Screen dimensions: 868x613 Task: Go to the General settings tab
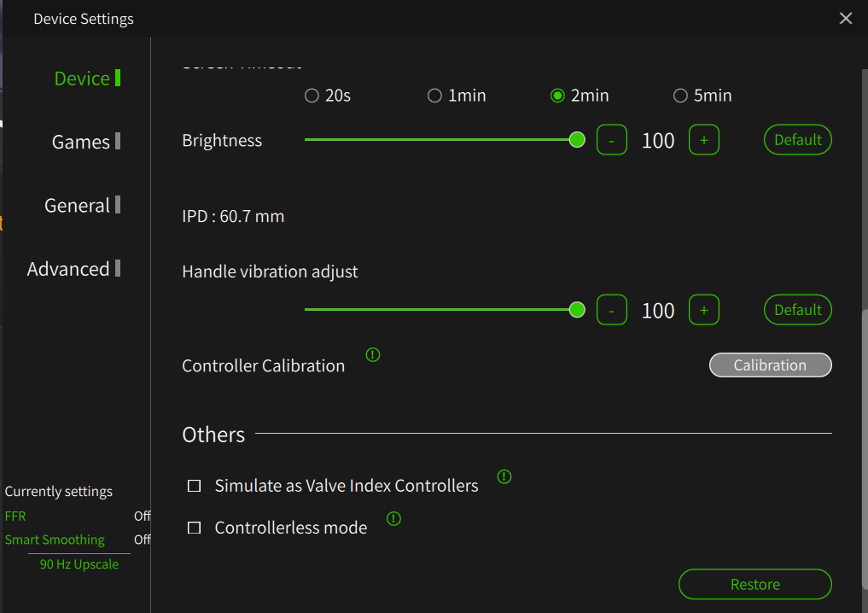coord(77,205)
